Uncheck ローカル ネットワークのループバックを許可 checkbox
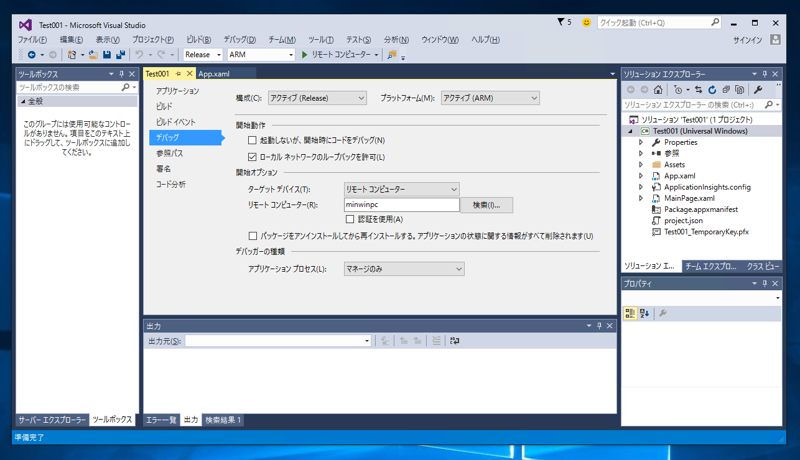800x460 pixels. [252, 157]
